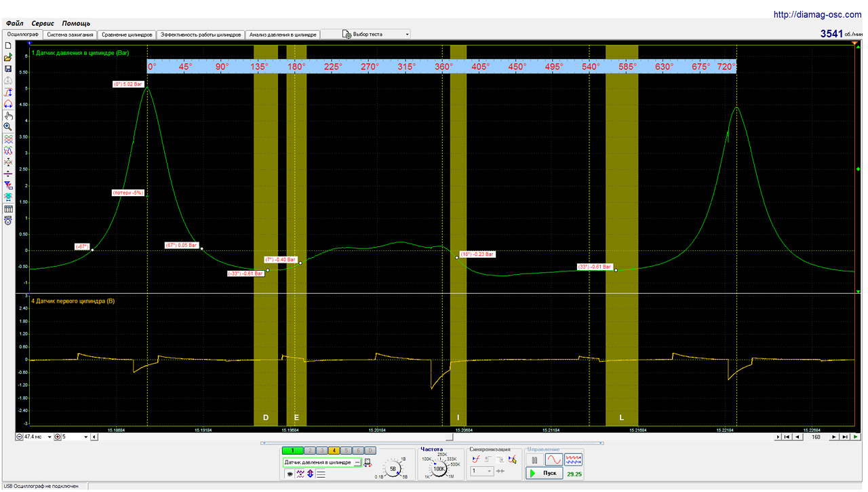868x492 pixels.
Task: Jump to the last frame in playback
Action: click(x=846, y=437)
